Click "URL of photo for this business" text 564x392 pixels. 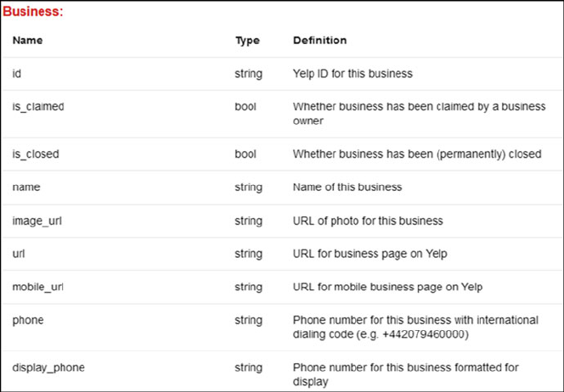click(368, 221)
